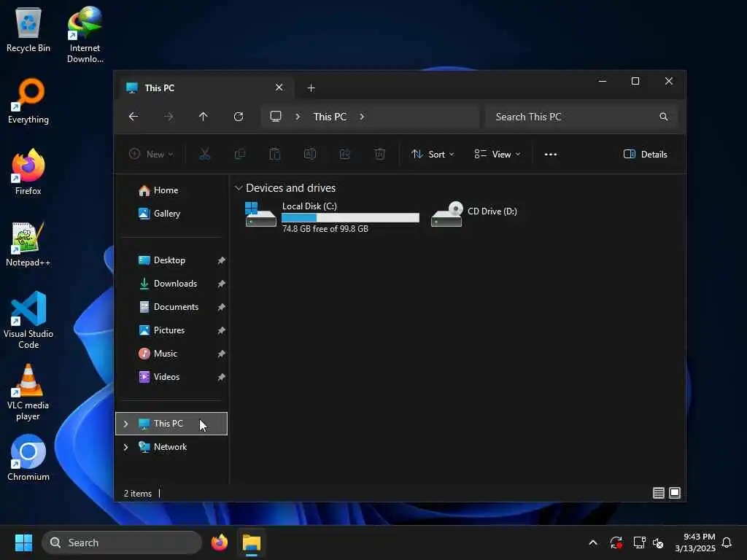This screenshot has height=560, width=747.
Task: Open the Everything desktop shortcut
Action: [x=28, y=101]
